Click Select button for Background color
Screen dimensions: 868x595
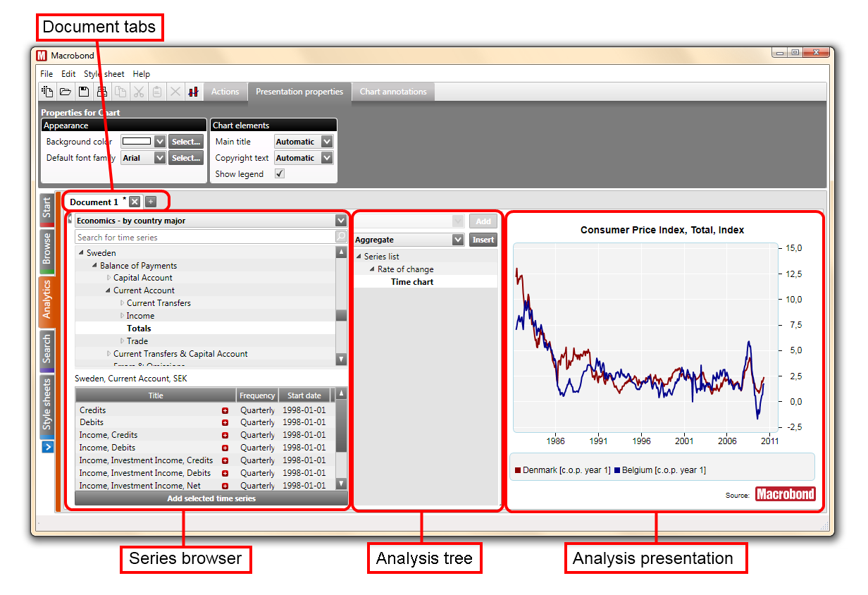(x=186, y=141)
